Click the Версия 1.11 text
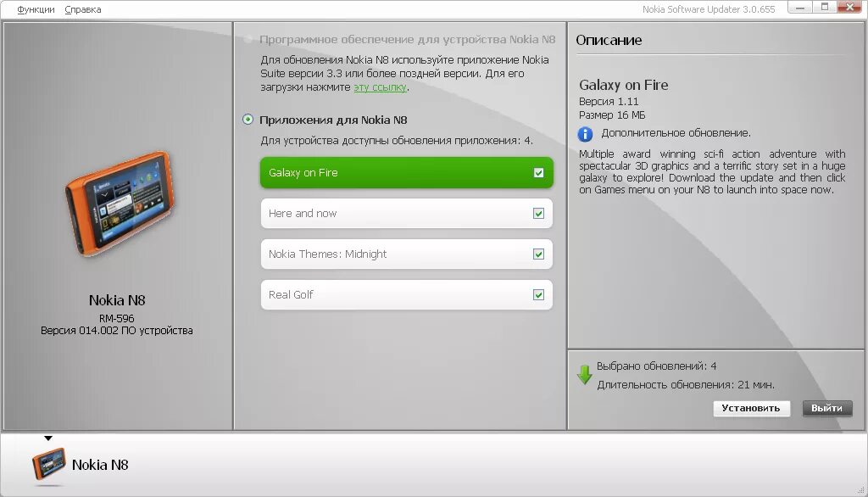 pos(609,102)
